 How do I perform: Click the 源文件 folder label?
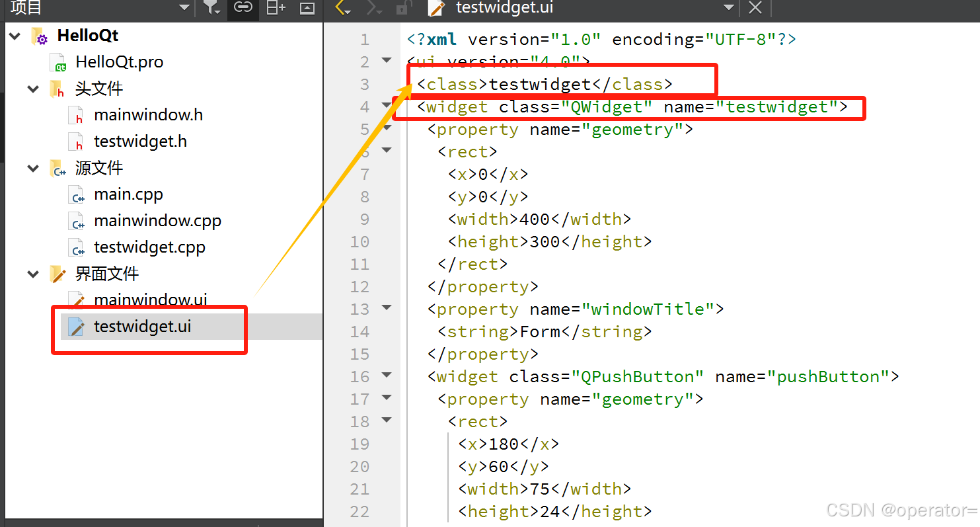tap(99, 168)
